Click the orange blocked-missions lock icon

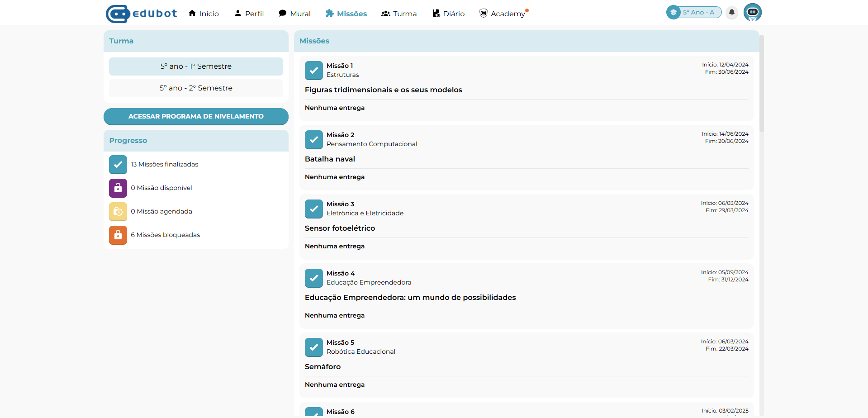(118, 235)
